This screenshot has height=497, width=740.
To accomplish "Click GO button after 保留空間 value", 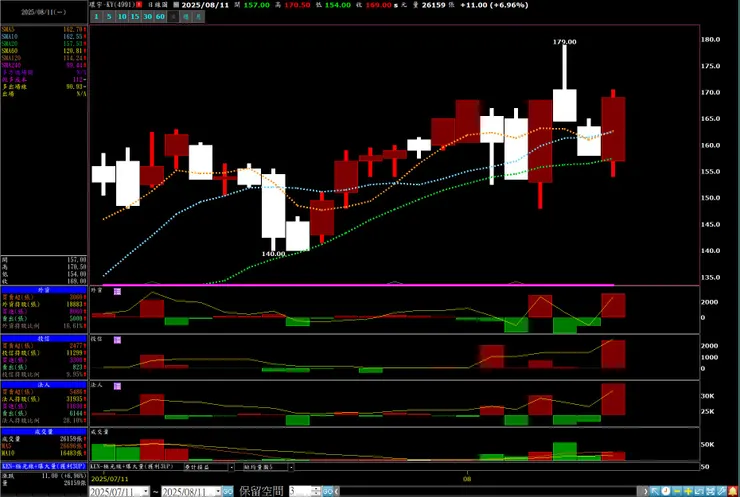I will point(328,491).
